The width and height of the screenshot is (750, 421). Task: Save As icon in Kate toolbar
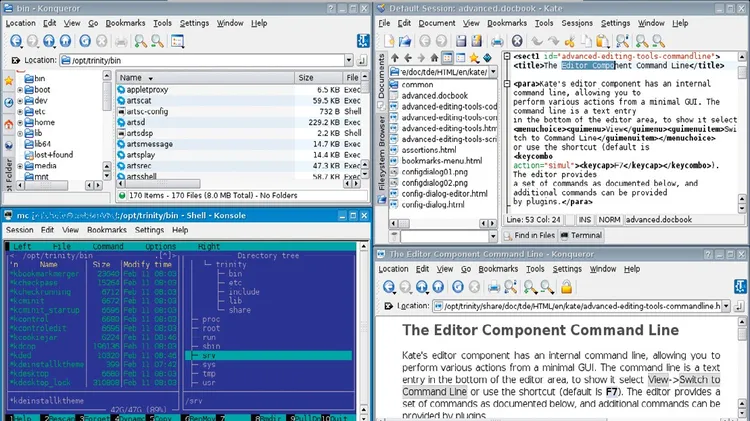pos(477,41)
